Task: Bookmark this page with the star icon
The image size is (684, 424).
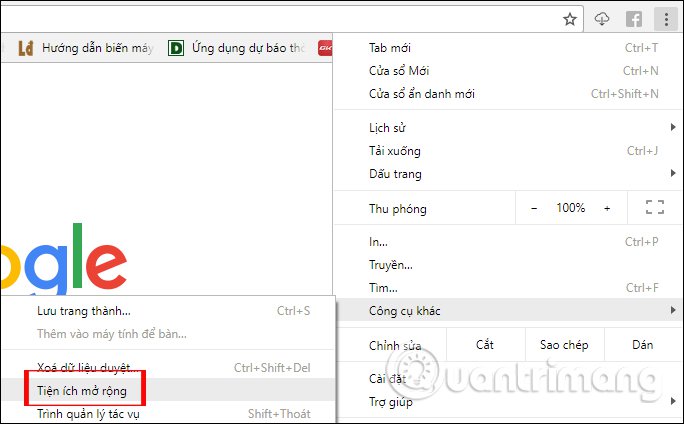Action: click(570, 19)
